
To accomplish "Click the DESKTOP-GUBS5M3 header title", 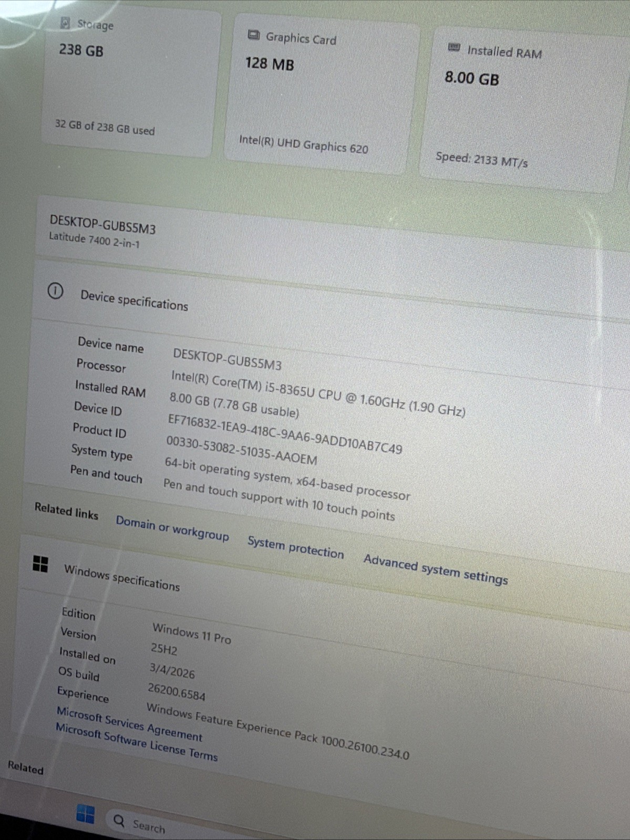I will (x=102, y=224).
